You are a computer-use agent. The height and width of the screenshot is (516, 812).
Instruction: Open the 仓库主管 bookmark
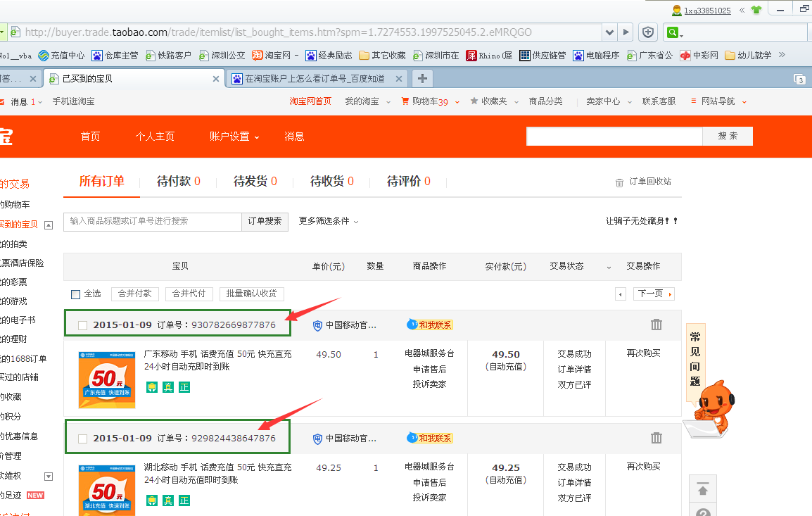point(115,56)
